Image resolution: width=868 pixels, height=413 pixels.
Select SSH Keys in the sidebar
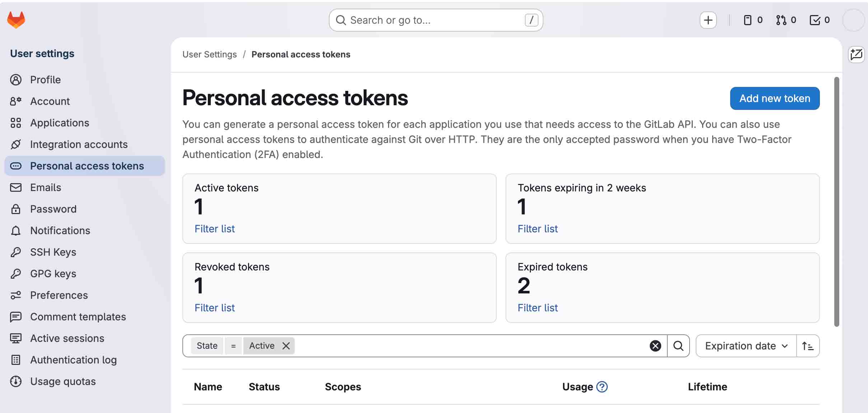(x=52, y=252)
